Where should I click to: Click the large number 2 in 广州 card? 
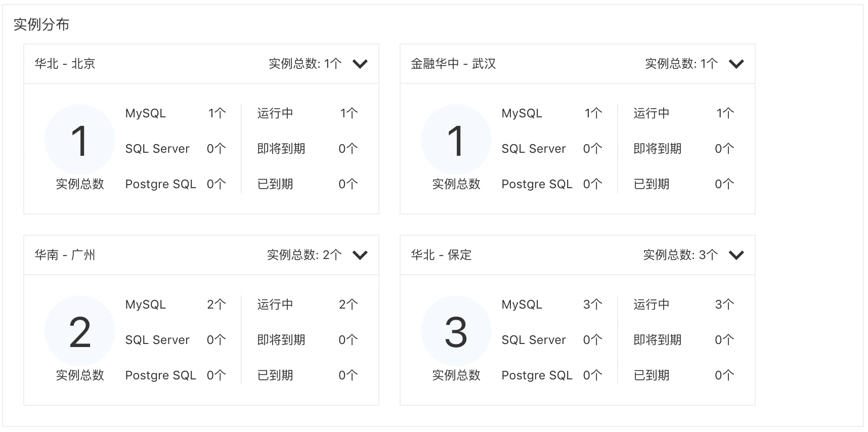[x=80, y=332]
